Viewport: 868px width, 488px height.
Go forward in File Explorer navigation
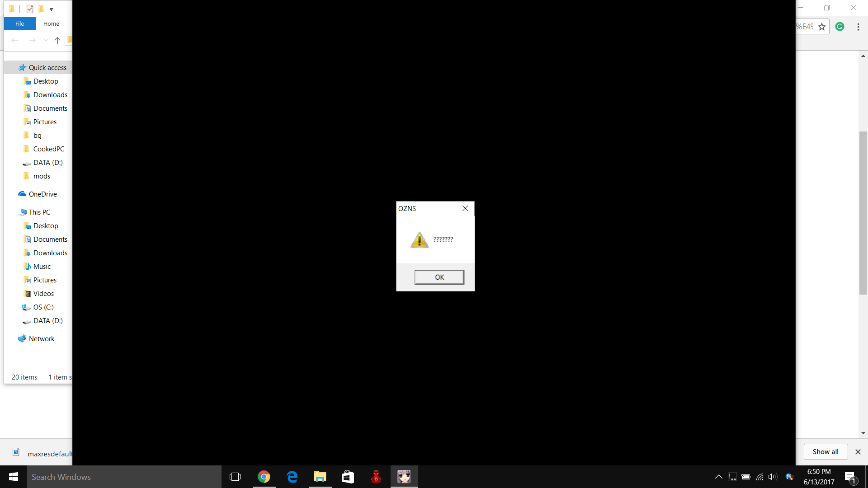tap(32, 40)
